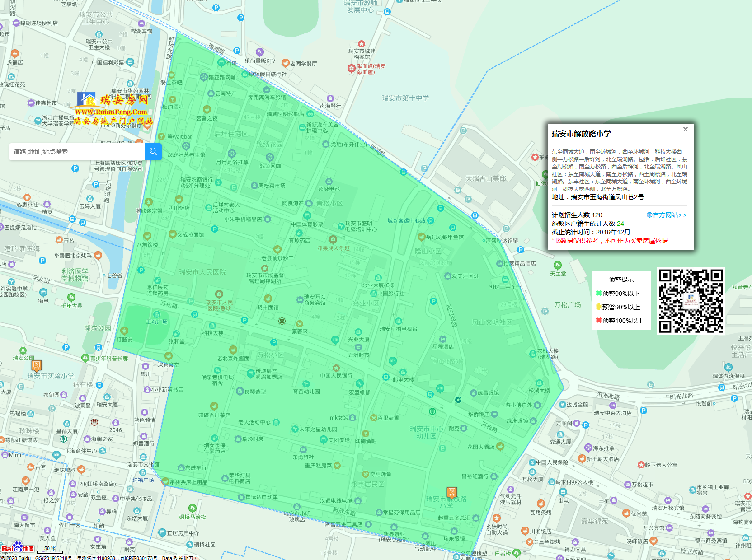Click the 城乡客运中心站 bus stop icon
Viewport: 752px width, 560px height.
point(431,220)
